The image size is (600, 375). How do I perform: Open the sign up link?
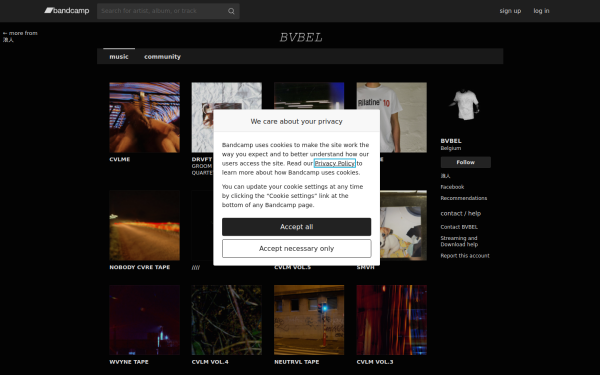(x=510, y=11)
